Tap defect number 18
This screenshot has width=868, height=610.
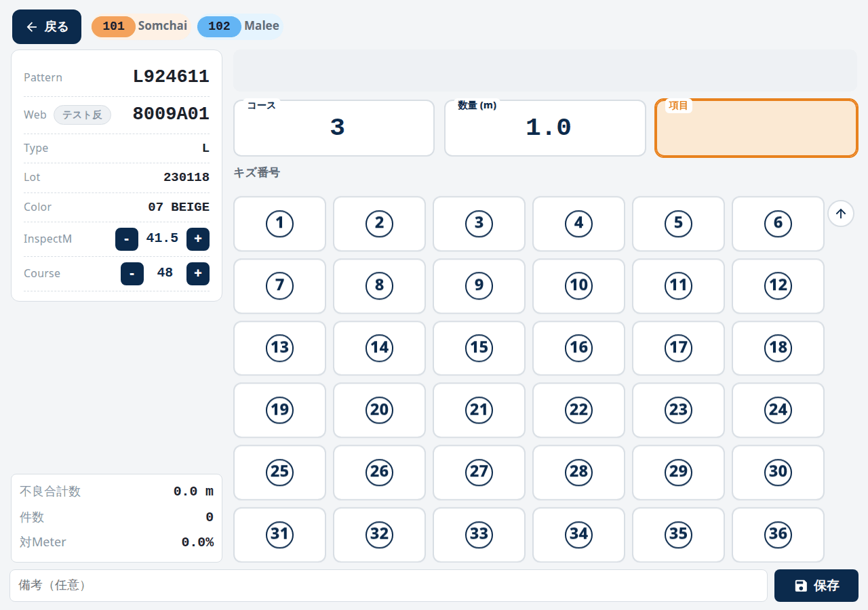778,348
